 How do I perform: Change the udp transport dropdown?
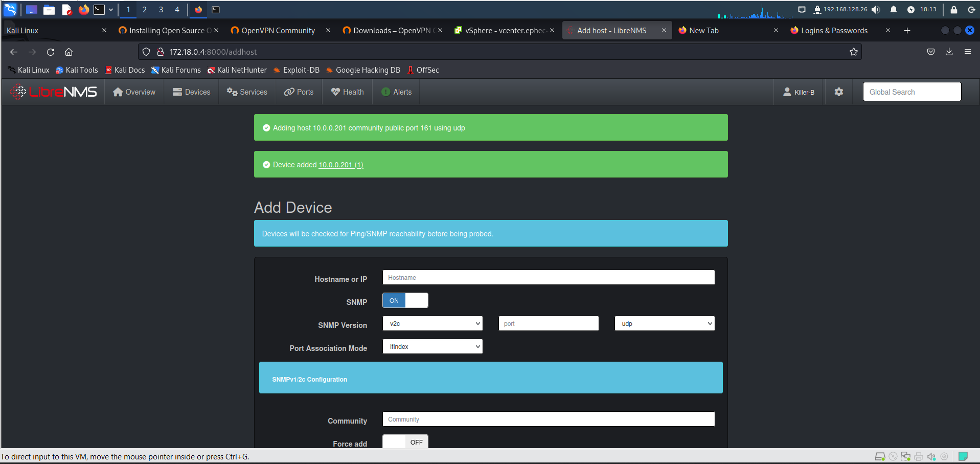tap(664, 323)
